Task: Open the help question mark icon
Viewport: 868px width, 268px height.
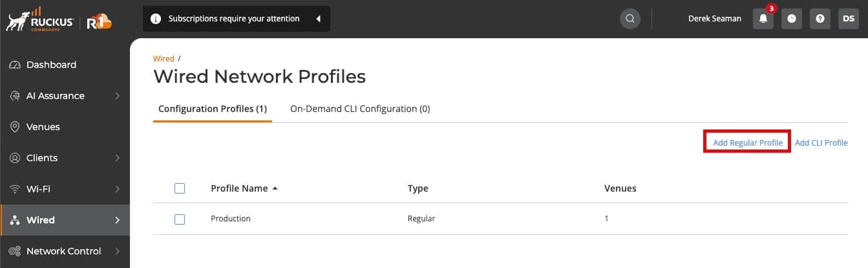Action: coord(820,19)
